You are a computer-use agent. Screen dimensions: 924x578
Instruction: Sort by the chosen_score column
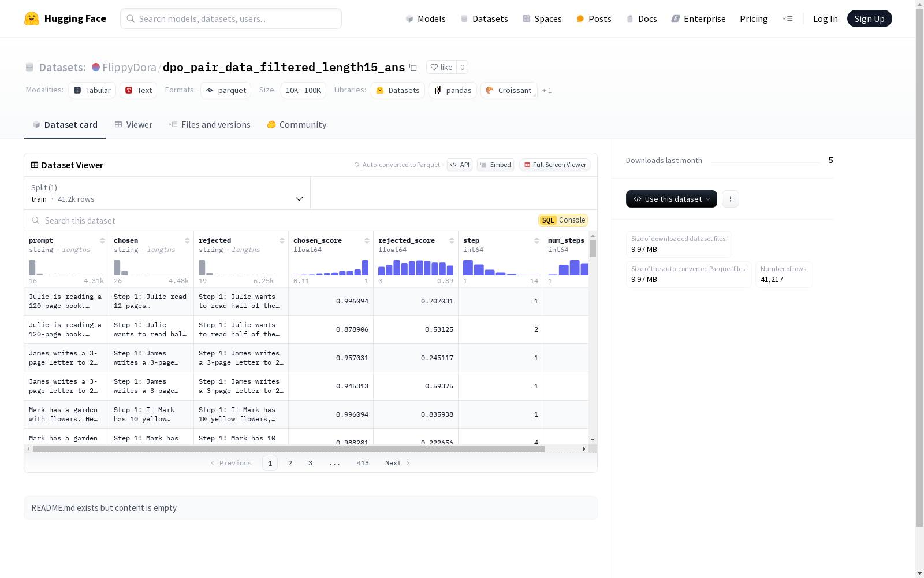pyautogui.click(x=367, y=240)
